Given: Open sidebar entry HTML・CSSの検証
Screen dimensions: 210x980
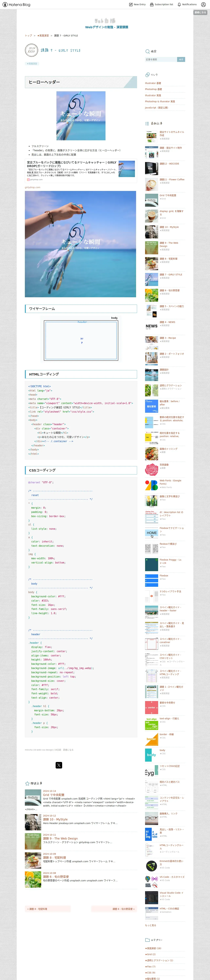Looking at the screenshot, I should [169, 908].
